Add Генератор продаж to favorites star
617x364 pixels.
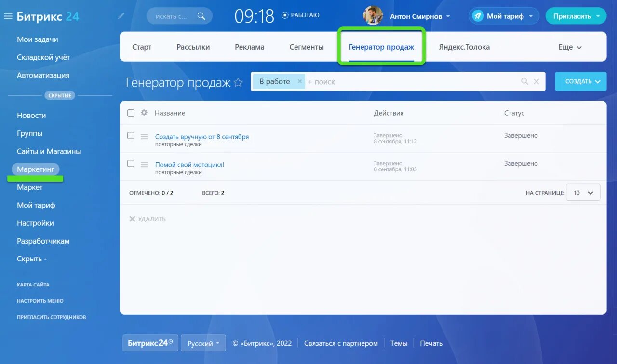tap(238, 82)
